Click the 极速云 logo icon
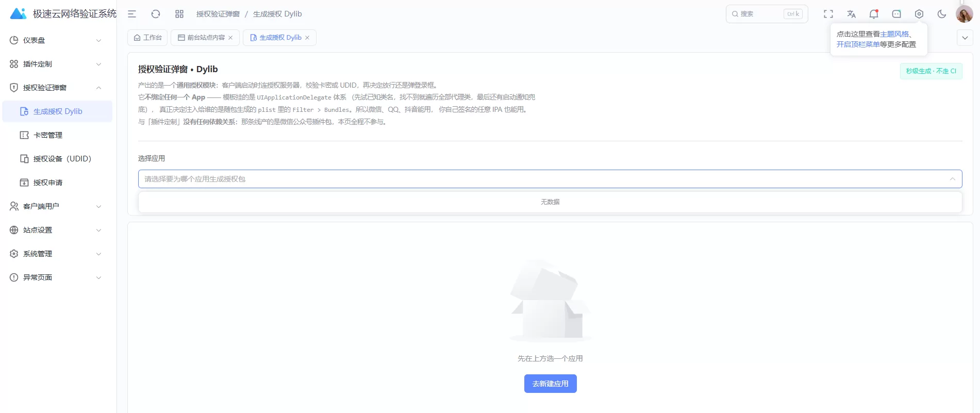980x413 pixels. 19,14
